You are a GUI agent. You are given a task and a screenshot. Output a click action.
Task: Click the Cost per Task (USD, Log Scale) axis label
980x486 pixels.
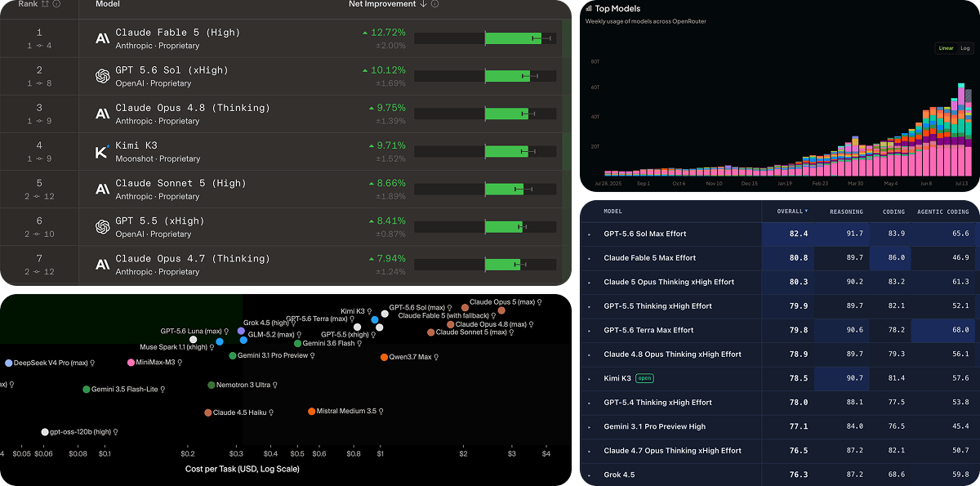pos(243,470)
